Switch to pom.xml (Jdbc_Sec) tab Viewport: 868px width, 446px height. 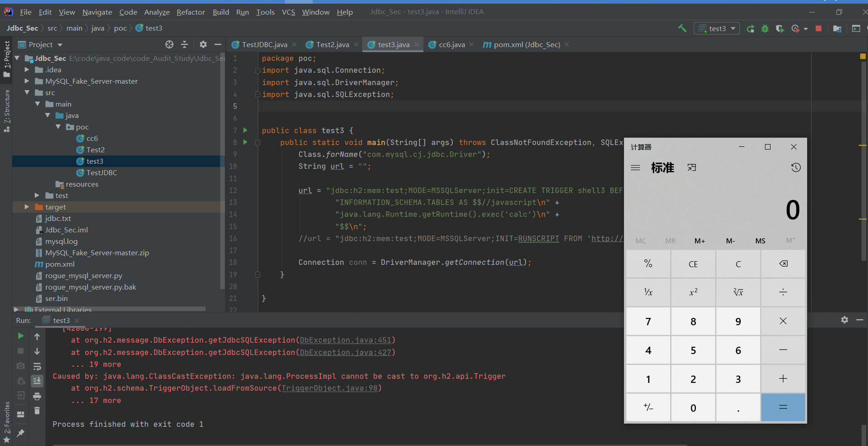(x=526, y=44)
